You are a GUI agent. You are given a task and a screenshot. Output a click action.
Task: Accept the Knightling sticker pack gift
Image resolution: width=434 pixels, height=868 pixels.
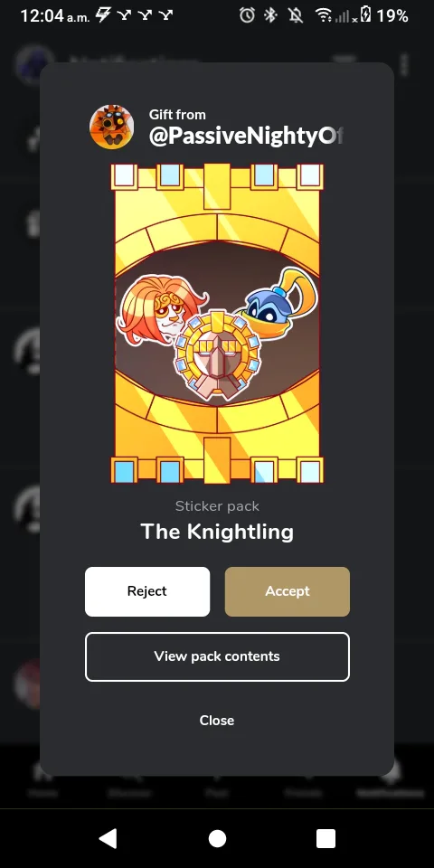tap(287, 591)
